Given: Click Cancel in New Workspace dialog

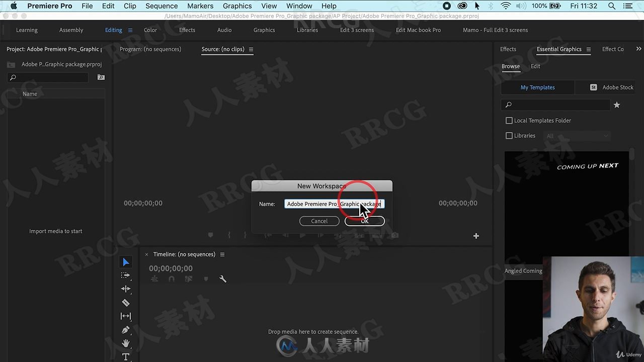Looking at the screenshot, I should (x=319, y=221).
